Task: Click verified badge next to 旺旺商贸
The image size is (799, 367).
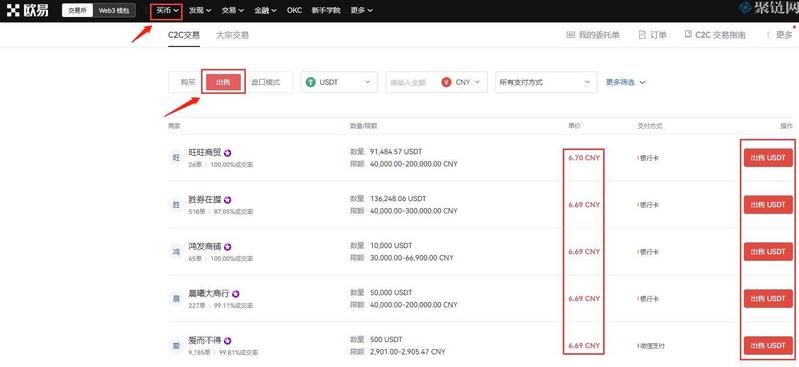Action: 228,153
